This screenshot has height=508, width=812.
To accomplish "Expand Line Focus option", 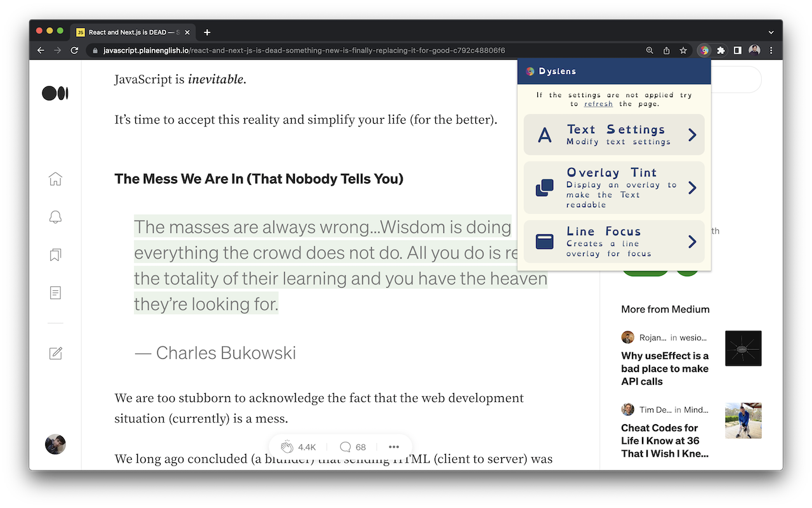I will (613, 241).
